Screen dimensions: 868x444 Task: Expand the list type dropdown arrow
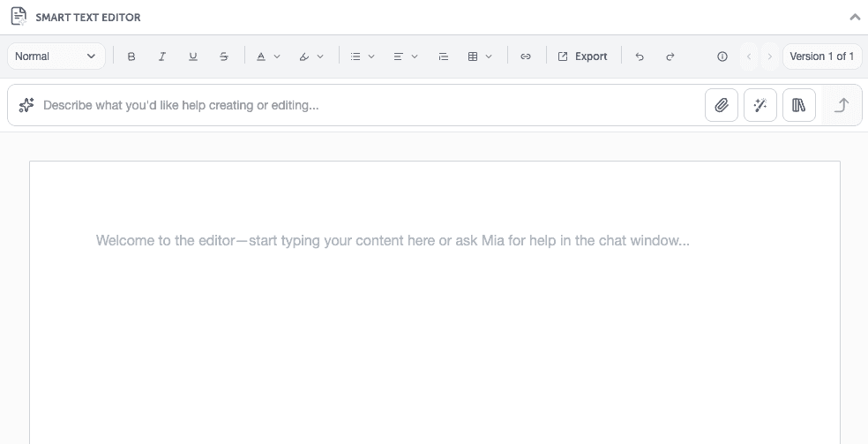click(371, 56)
